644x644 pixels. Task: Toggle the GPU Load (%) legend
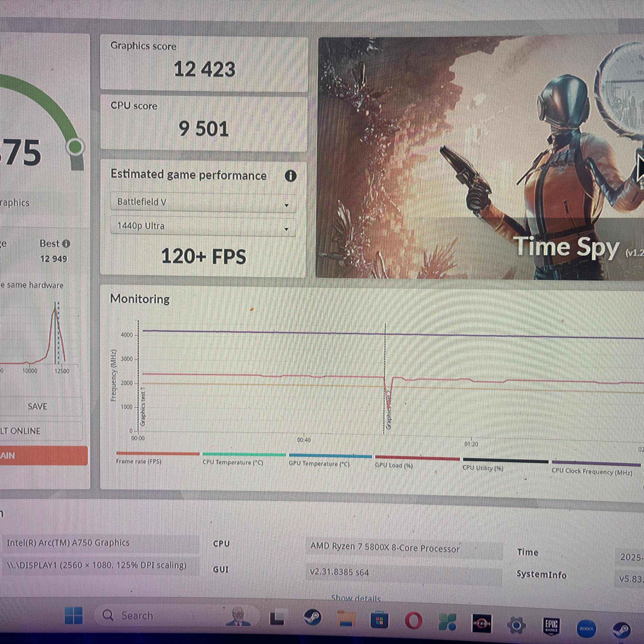417,462
